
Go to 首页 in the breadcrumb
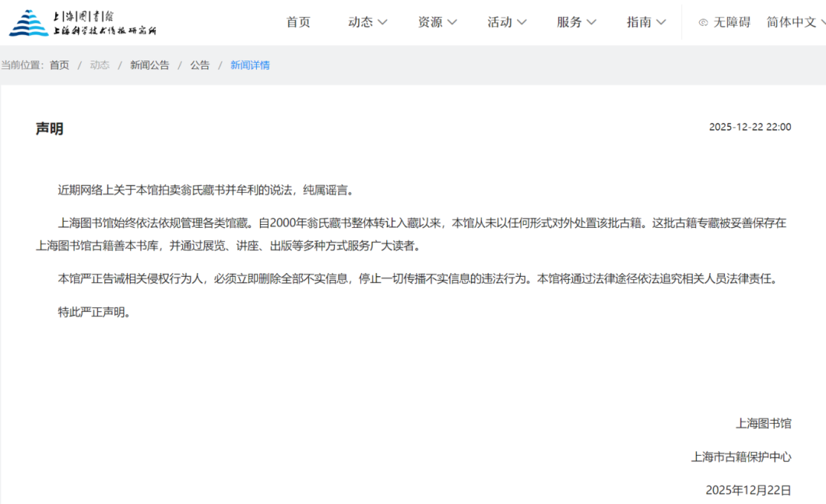[x=60, y=65]
